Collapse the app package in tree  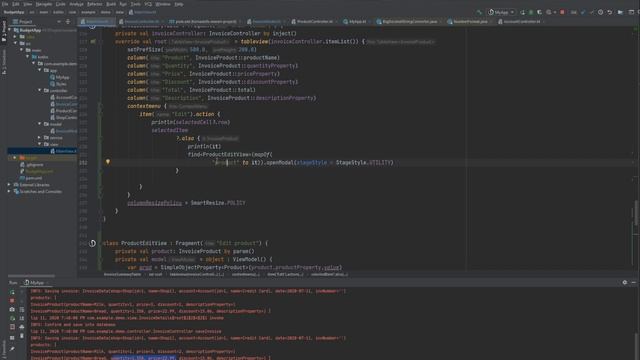click(x=40, y=70)
